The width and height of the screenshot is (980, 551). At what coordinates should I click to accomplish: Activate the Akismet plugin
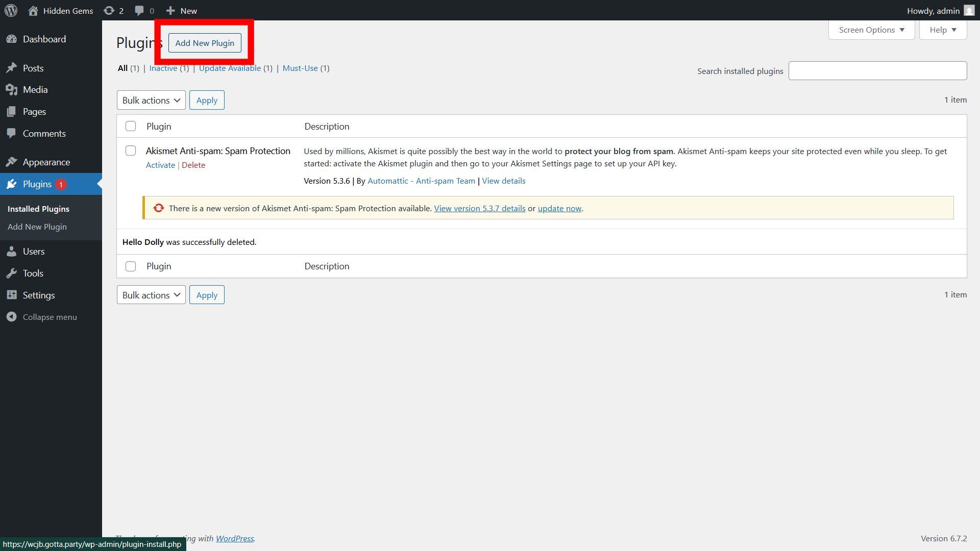click(160, 165)
